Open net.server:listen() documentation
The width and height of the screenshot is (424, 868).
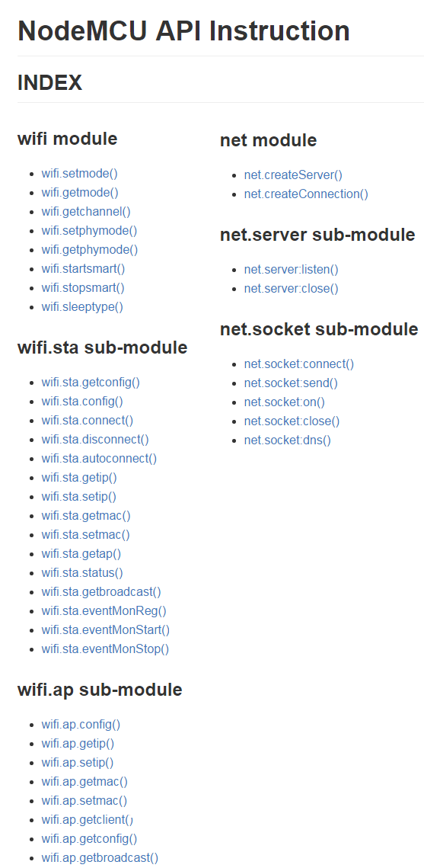tap(292, 270)
